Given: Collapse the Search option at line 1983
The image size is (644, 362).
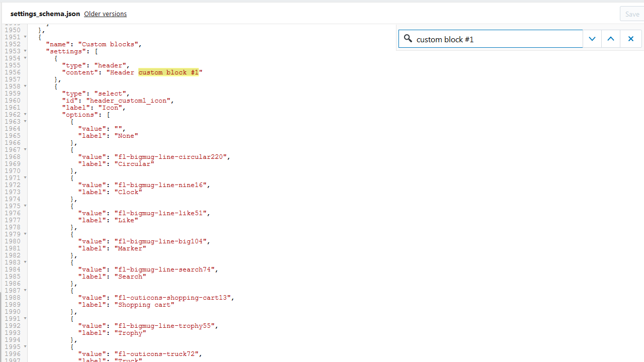Looking at the screenshot, I should [26, 262].
